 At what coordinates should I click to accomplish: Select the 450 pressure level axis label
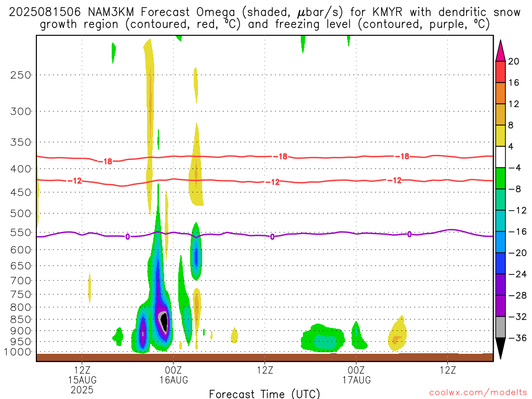[x=21, y=192]
